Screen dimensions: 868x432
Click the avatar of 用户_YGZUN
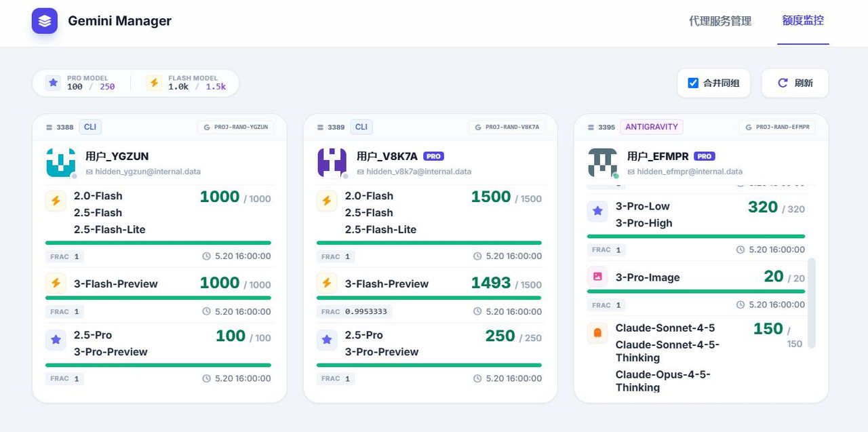click(x=60, y=163)
